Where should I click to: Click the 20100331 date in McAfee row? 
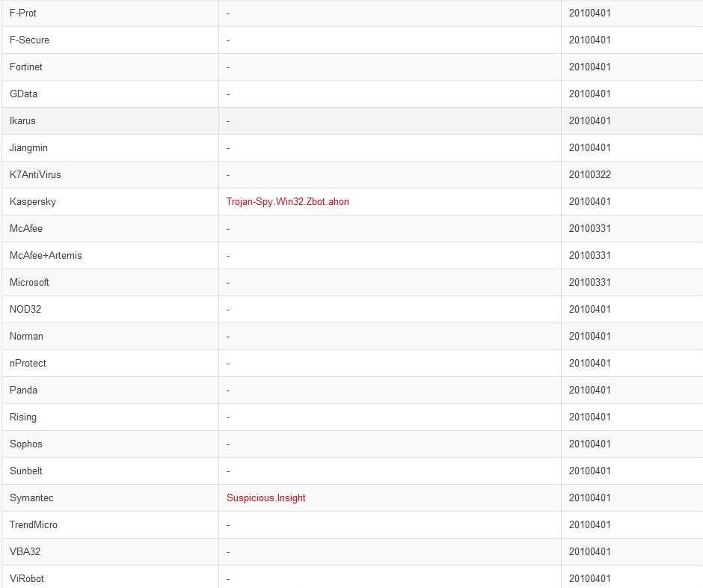pos(589,228)
